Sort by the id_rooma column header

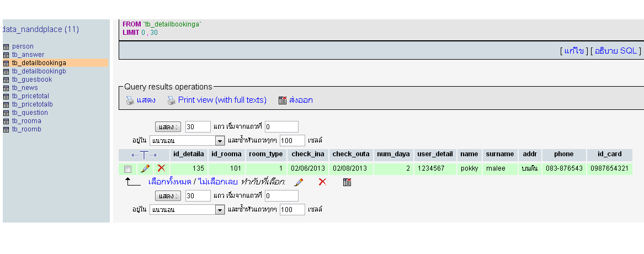coord(227,154)
